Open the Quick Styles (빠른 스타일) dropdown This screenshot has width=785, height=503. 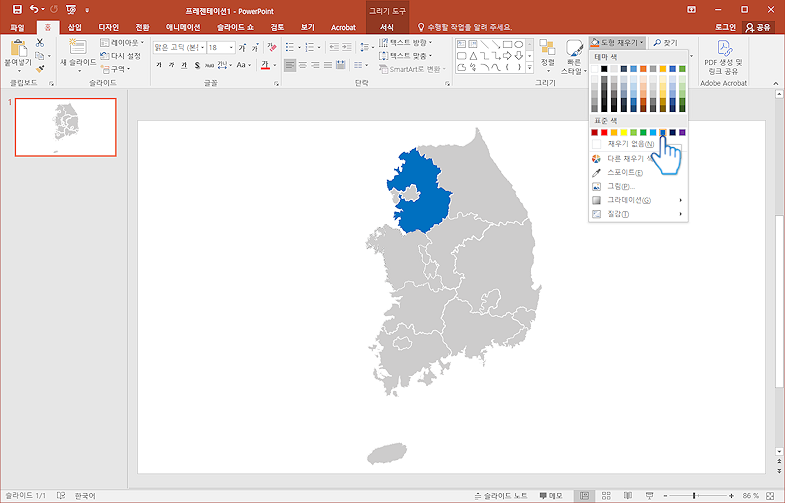click(x=574, y=57)
